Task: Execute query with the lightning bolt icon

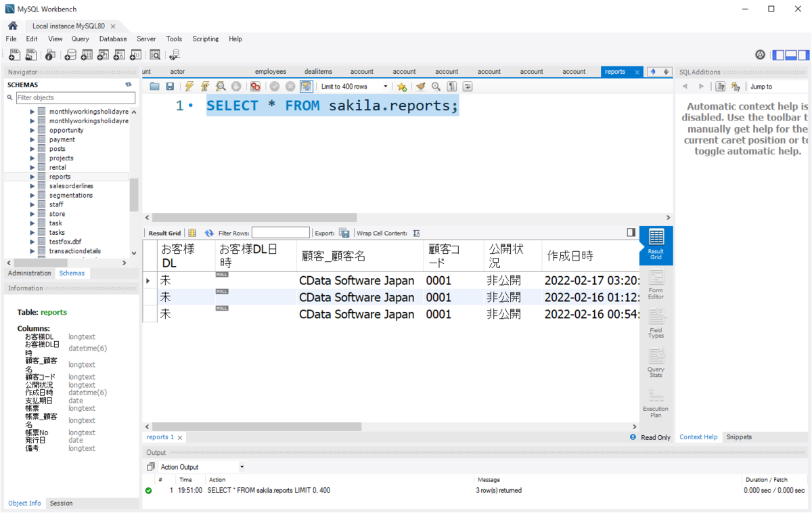Action: (189, 87)
